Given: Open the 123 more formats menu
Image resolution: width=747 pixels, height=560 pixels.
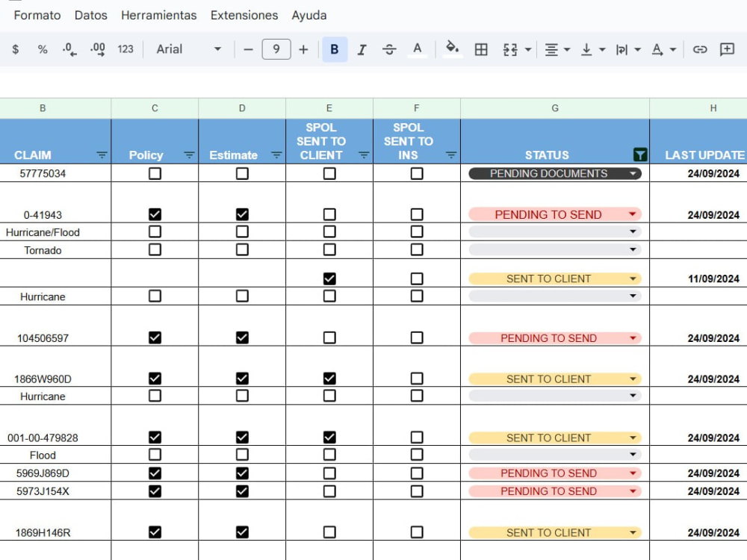Looking at the screenshot, I should coord(125,49).
